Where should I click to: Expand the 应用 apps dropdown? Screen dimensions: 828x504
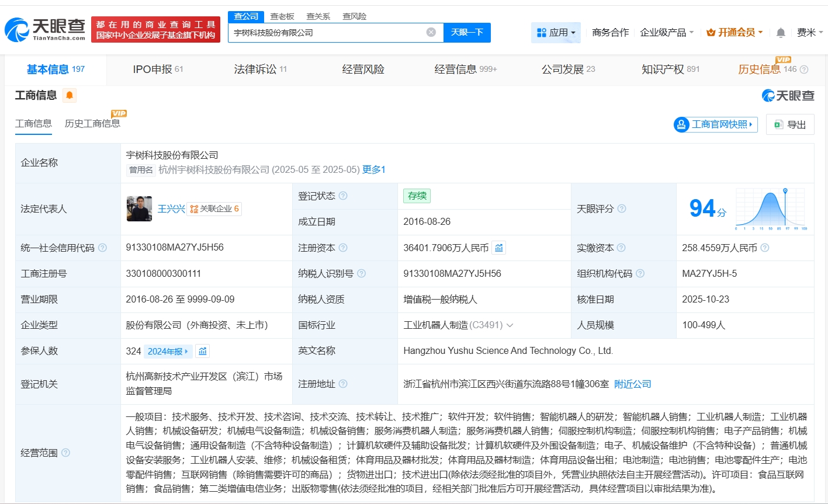(556, 33)
